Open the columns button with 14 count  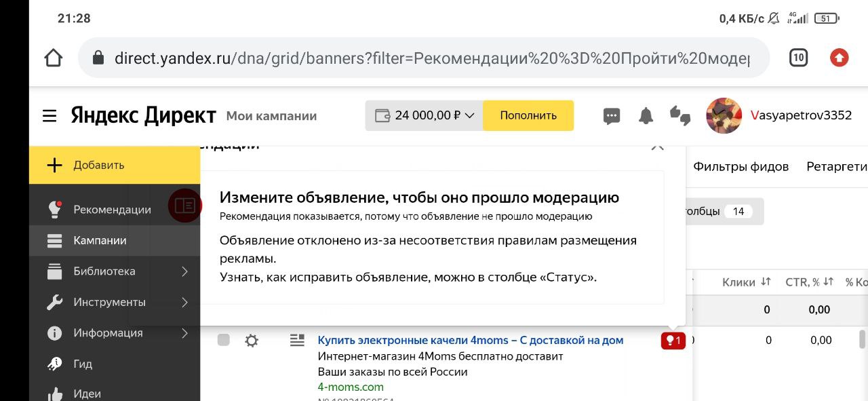coord(724,212)
